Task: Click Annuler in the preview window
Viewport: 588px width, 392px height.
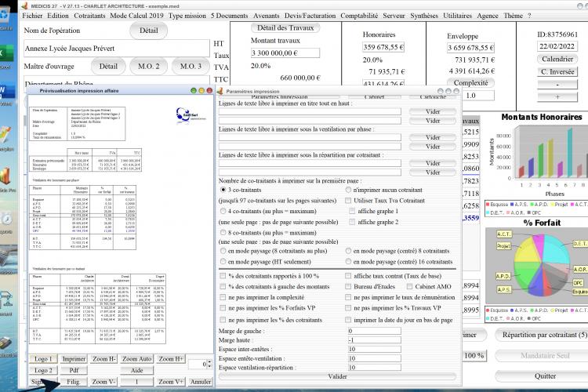Action: pos(201,382)
